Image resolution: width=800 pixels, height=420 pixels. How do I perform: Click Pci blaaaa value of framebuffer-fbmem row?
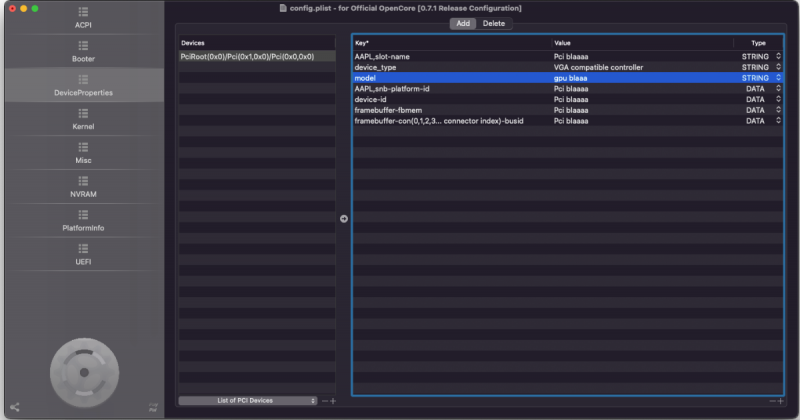click(x=571, y=110)
